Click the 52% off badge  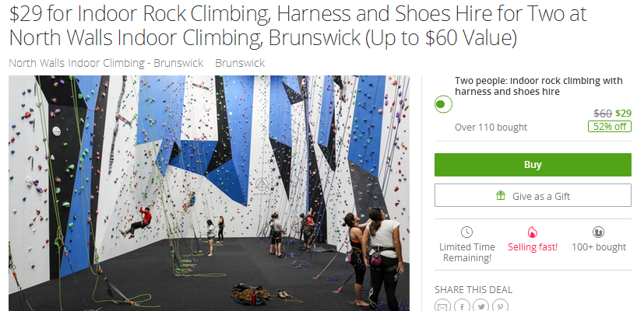[x=610, y=127]
